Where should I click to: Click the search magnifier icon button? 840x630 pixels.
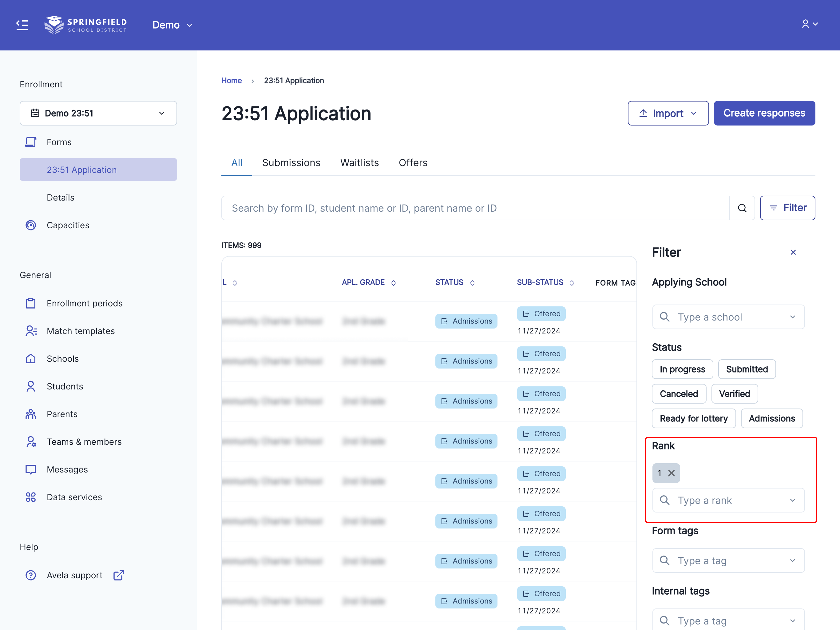tap(742, 208)
